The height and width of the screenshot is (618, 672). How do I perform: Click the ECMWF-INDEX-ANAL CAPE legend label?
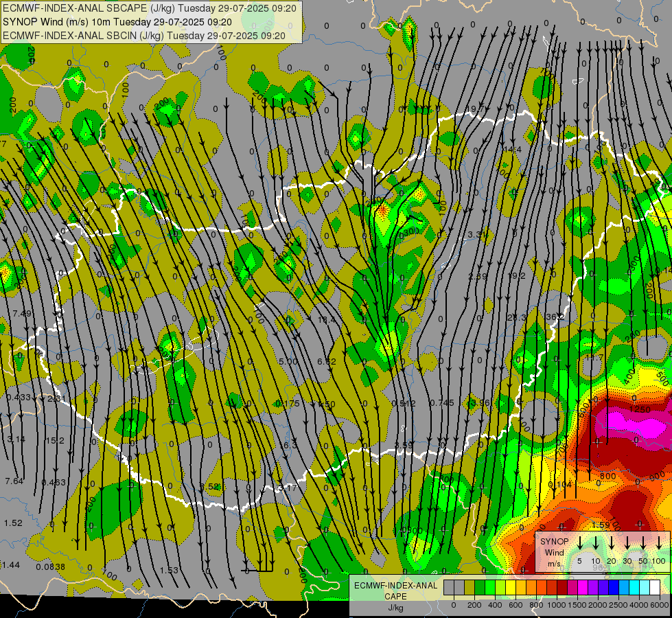[x=395, y=591]
